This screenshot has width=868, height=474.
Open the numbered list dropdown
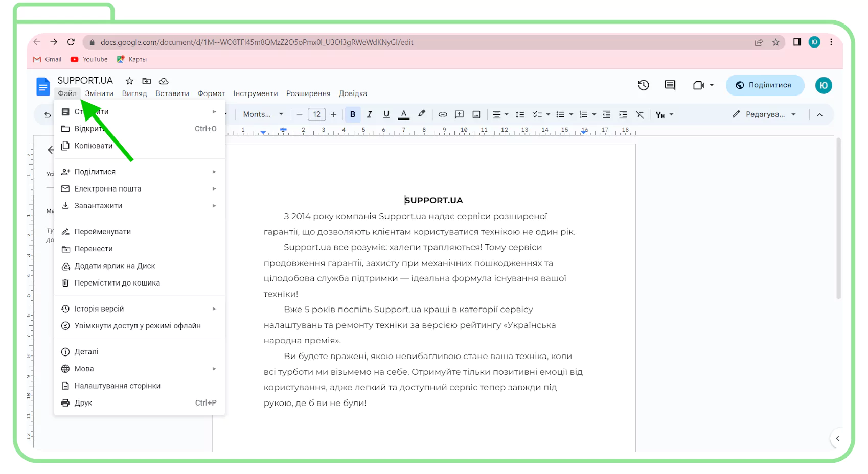(587, 114)
